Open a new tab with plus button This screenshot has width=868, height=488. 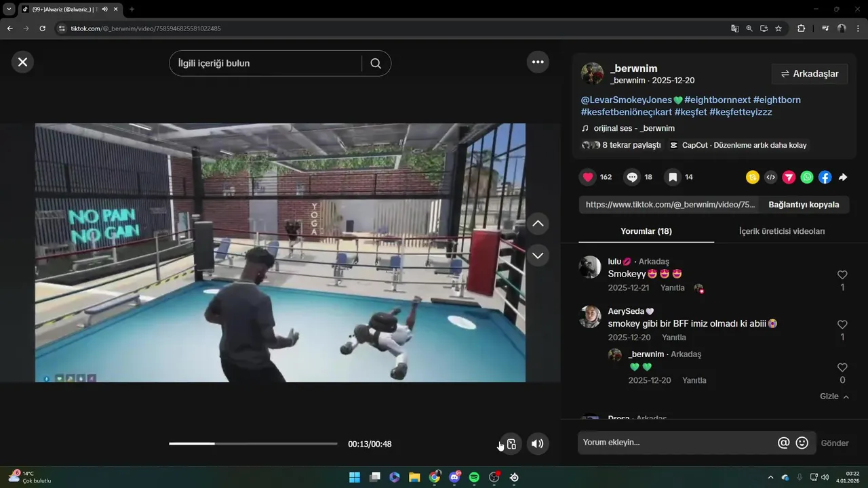pos(132,9)
